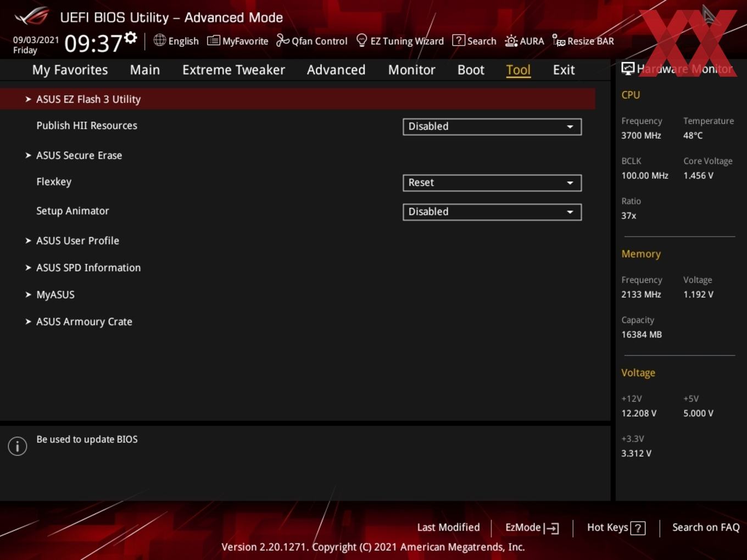
Task: Click the +3.3V reading 3.312 V
Action: click(636, 453)
